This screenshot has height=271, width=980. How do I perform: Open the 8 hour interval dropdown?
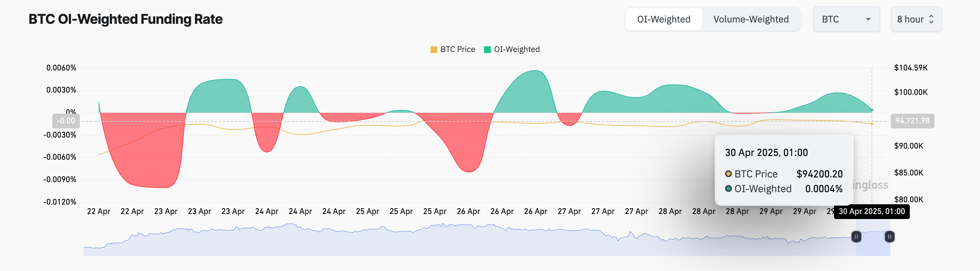click(x=917, y=19)
